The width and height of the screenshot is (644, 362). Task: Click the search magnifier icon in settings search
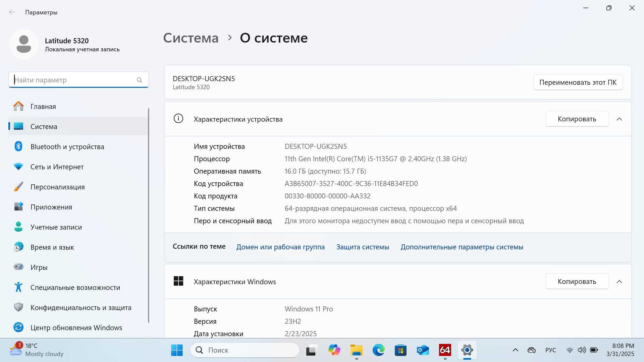(140, 80)
